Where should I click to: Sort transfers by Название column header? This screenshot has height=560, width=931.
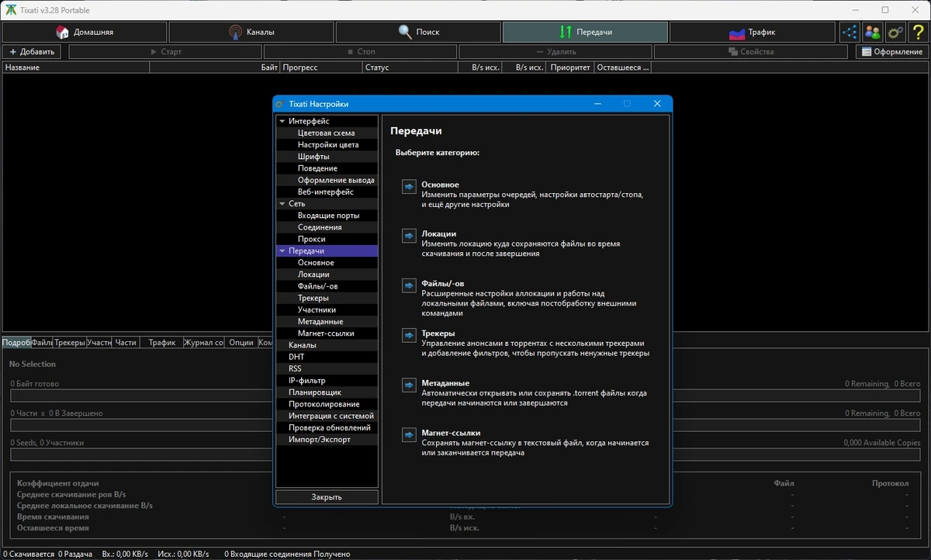76,67
